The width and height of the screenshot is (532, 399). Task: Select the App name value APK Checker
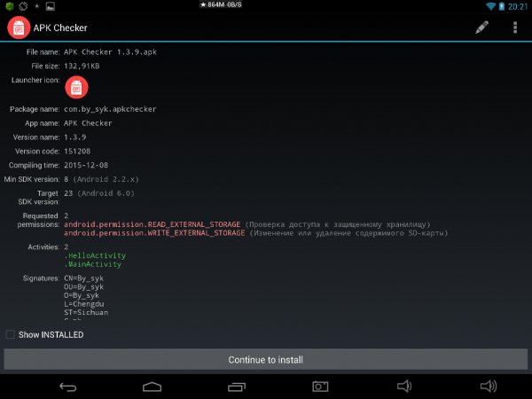click(88, 123)
